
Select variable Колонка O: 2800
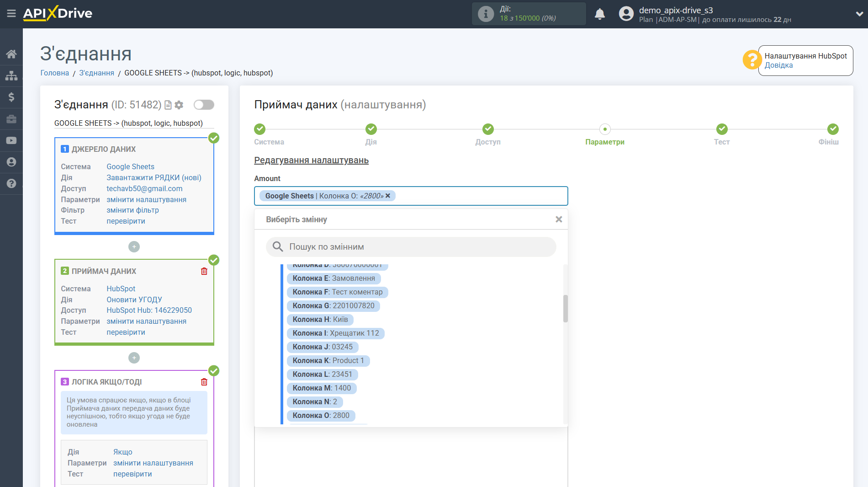pos(321,415)
